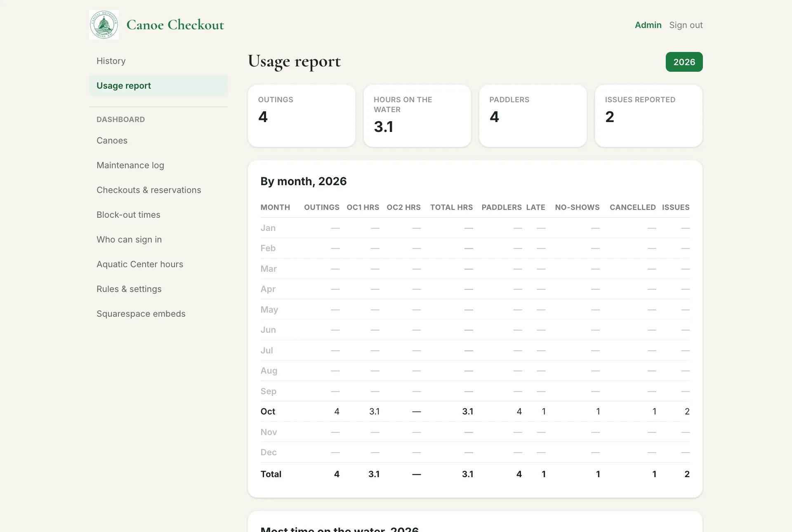Click the 'Dec' month row label
Viewport: 792px width, 532px height.
click(269, 452)
